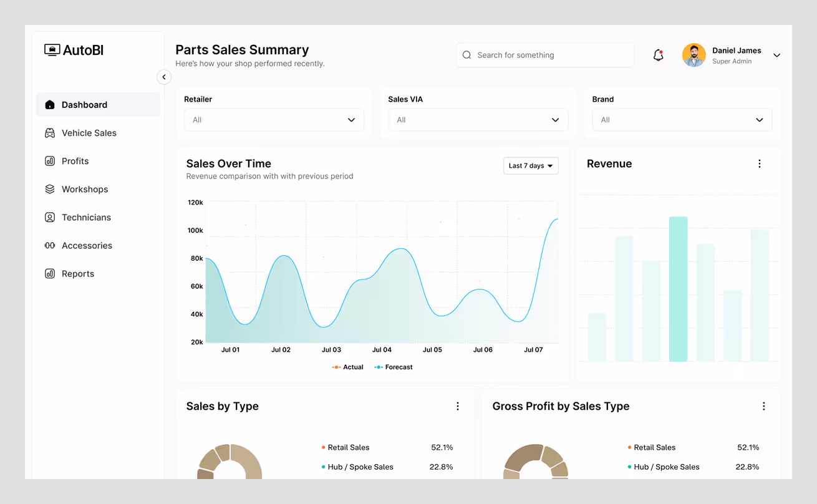Open the Revenue card options menu
Viewport: 817px width, 504px height.
click(x=759, y=163)
